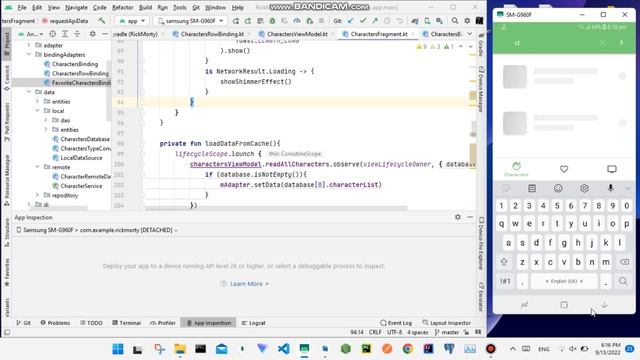
Task: Collapse the bindingAdapters folder
Action: 29,55
